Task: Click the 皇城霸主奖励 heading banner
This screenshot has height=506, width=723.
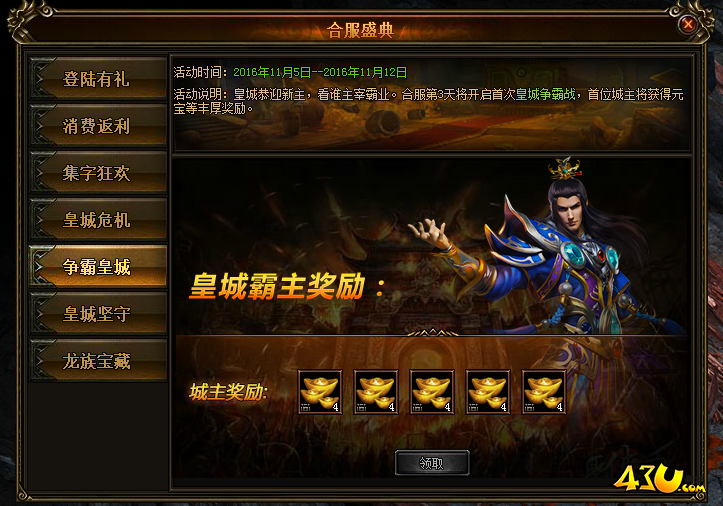Action: click(x=286, y=287)
